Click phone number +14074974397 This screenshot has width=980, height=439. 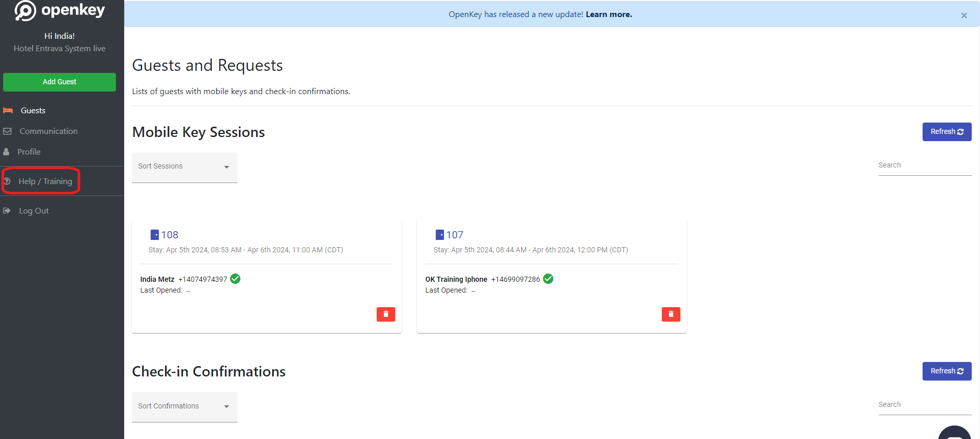pos(203,279)
